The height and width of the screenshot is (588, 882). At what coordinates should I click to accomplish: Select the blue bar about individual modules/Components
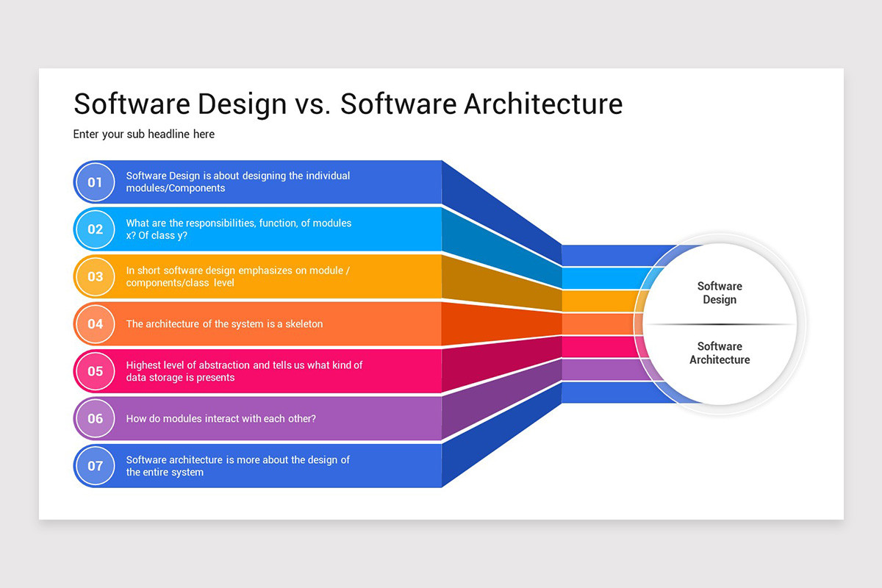[x=279, y=182]
